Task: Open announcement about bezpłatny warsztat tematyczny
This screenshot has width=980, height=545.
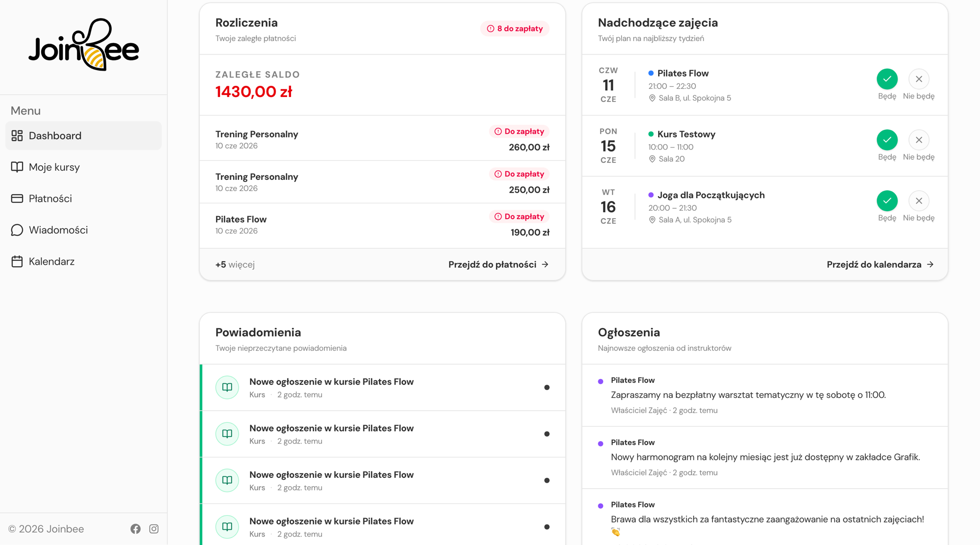Action: [x=765, y=396]
